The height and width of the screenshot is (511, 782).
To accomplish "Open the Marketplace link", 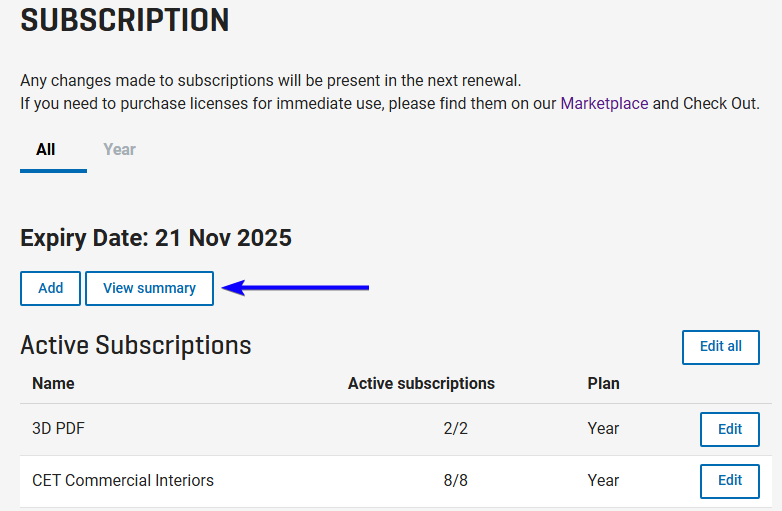I will tap(604, 104).
